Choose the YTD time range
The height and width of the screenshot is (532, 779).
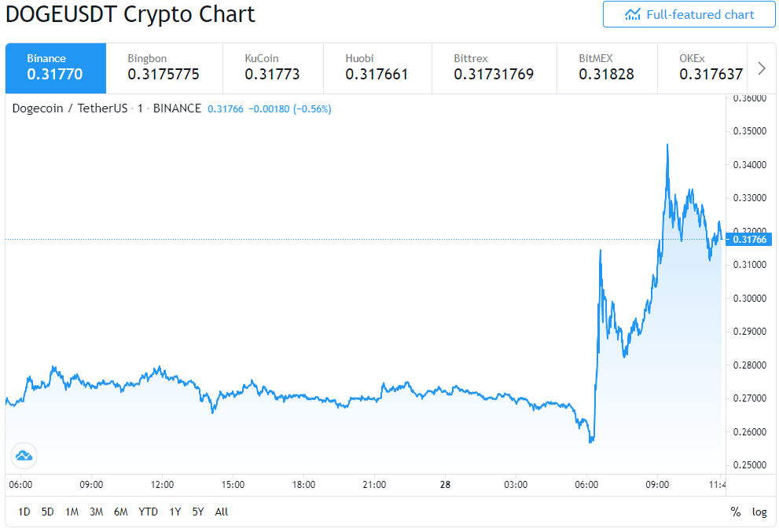148,512
